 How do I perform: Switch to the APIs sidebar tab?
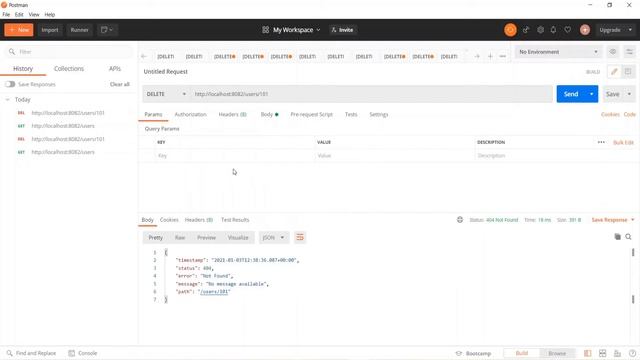[x=115, y=69]
